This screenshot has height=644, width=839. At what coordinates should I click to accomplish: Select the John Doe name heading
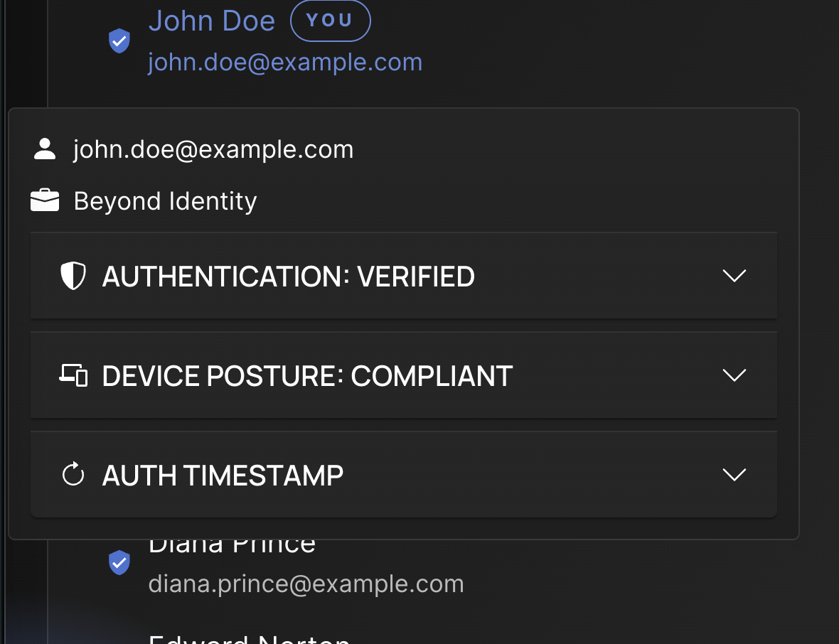click(x=212, y=21)
